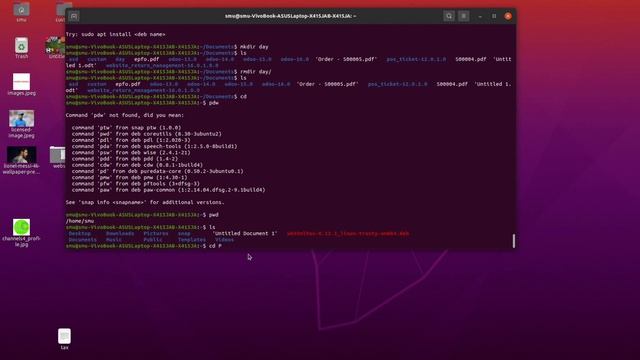Click the '/home/smu' output line
640x360 pixels.
click(x=80, y=221)
